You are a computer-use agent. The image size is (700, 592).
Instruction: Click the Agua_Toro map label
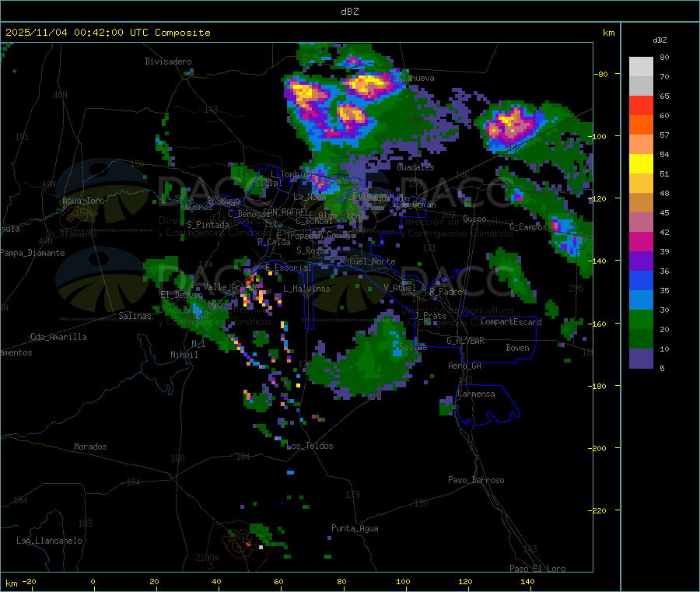(83, 201)
